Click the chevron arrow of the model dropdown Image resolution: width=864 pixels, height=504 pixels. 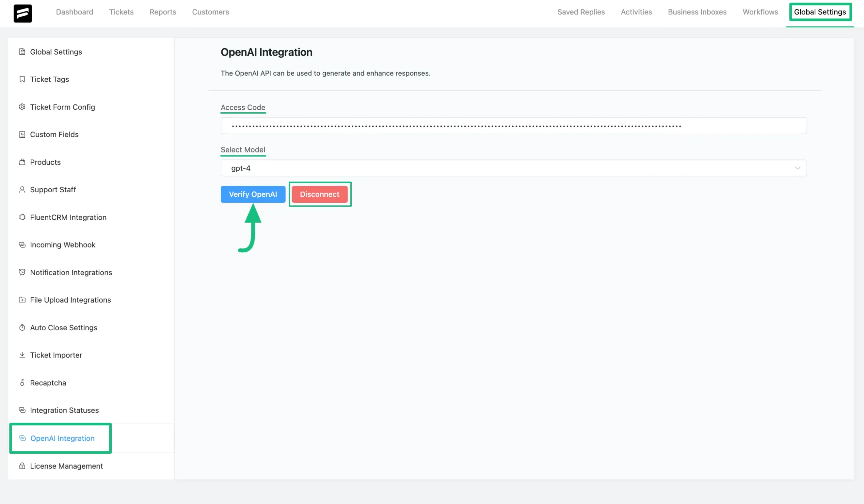coord(797,168)
